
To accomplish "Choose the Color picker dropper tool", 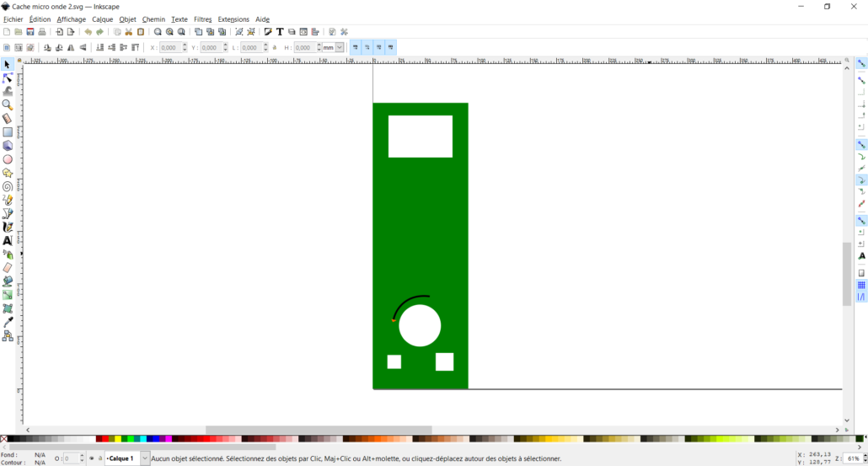I will click(x=8, y=322).
